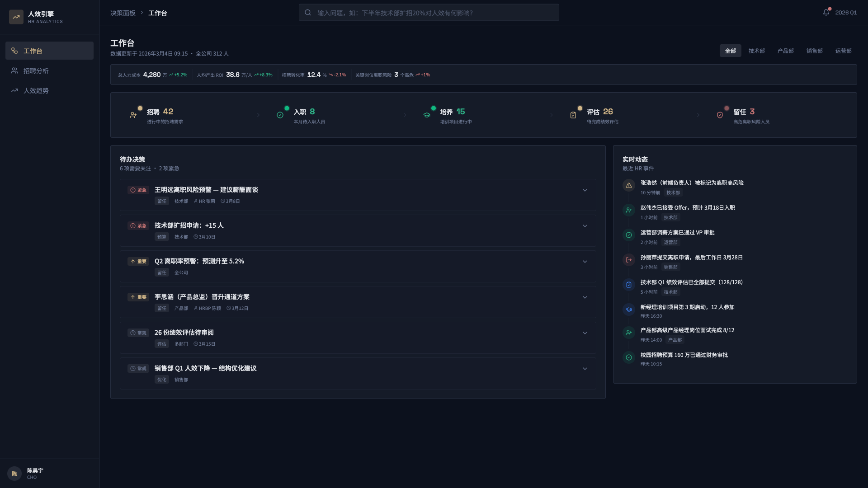Open 招聘分析 in the sidebar

(x=36, y=71)
